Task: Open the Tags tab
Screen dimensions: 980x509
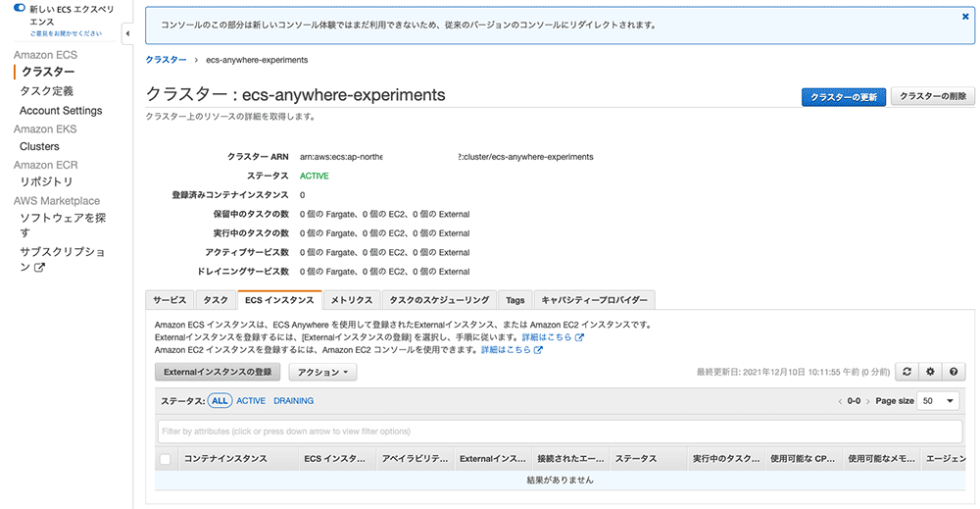Action: click(x=515, y=300)
